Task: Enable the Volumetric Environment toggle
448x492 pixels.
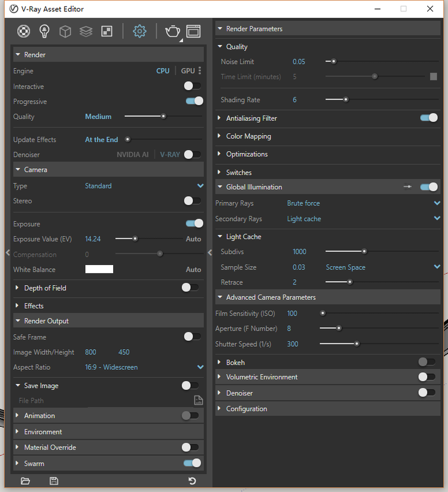Action: 427,376
